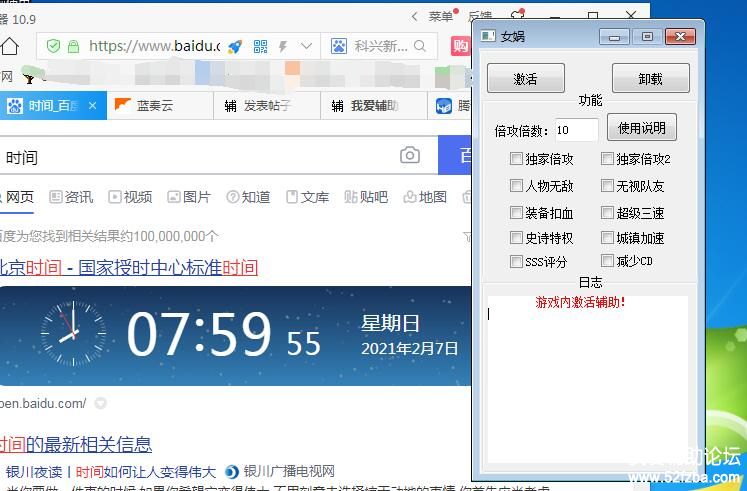Close the 时间_百度 tab
The width and height of the screenshot is (747, 491).
click(92, 105)
